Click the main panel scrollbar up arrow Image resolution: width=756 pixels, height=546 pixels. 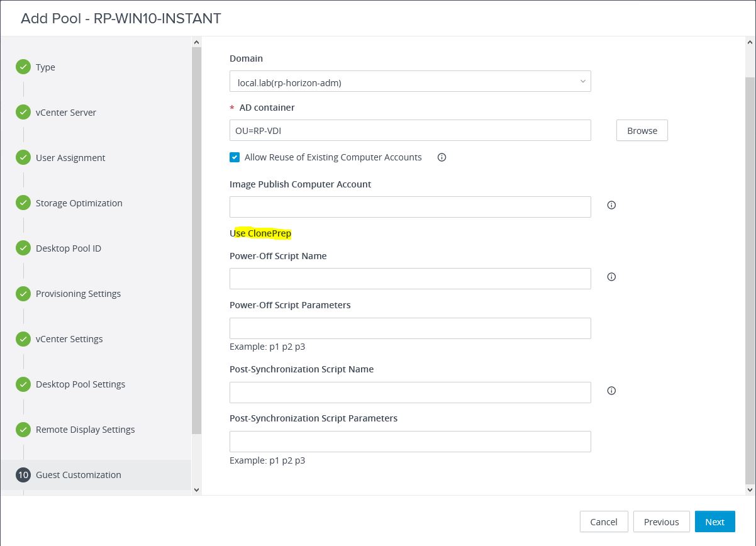[x=750, y=42]
